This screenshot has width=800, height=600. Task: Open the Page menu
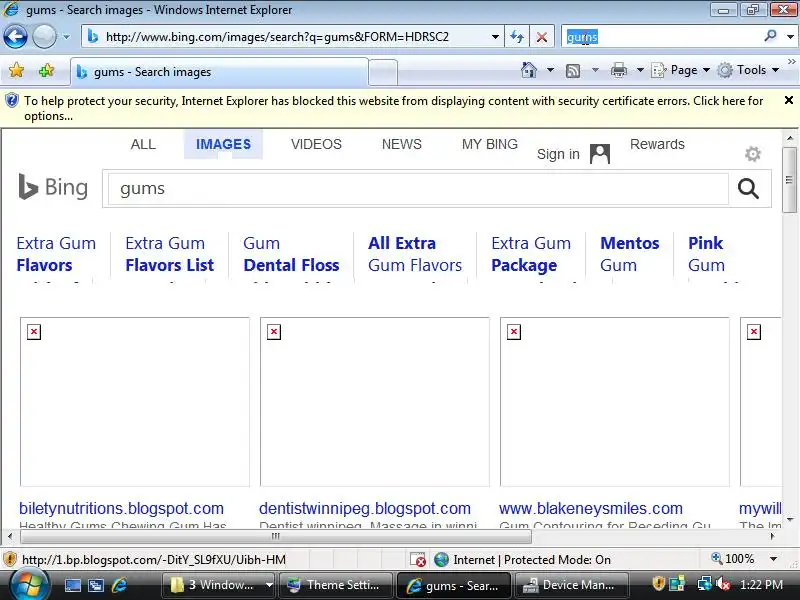coord(681,70)
